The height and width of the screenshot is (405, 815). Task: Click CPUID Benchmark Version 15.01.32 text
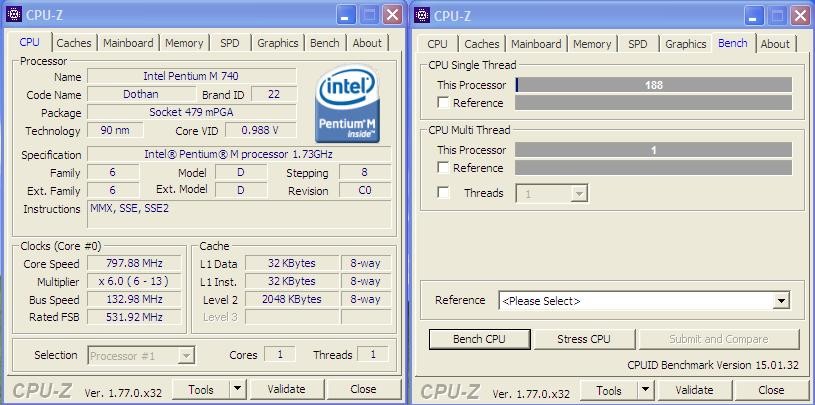pyautogui.click(x=713, y=365)
